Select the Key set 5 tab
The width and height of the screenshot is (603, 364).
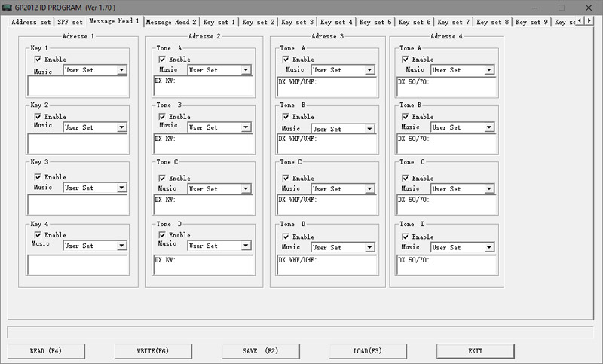click(x=375, y=23)
